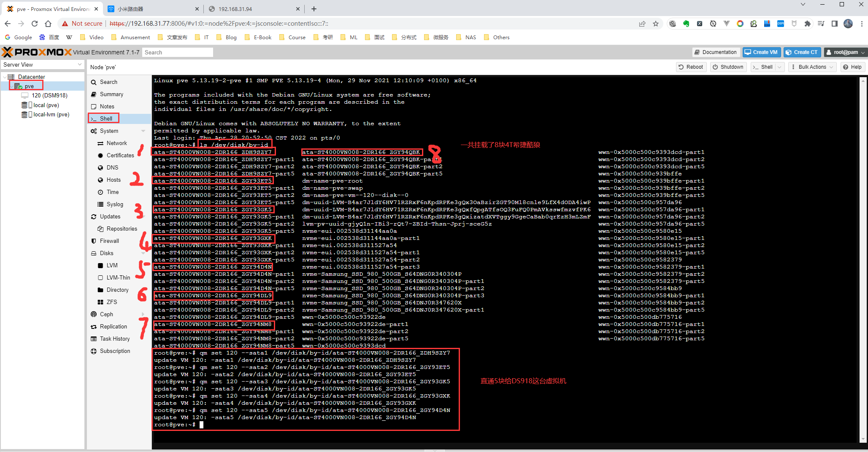Viewport: 868px width, 452px height.
Task: Open the Others bookmarks folder
Action: [x=497, y=37]
